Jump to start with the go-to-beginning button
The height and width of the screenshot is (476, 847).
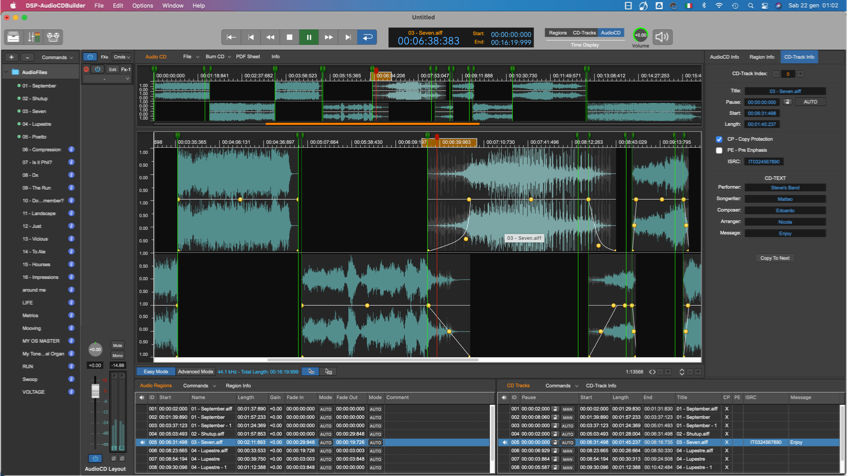231,37
